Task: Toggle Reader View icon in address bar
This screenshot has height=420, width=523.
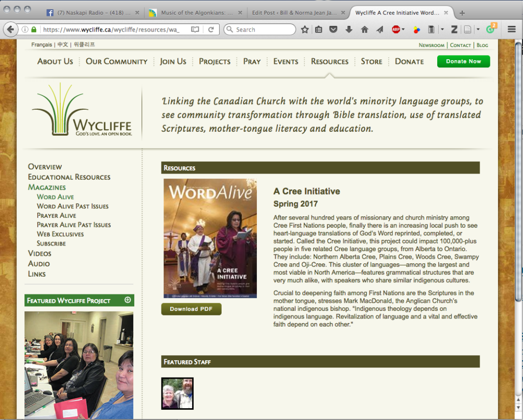Action: 195,29
